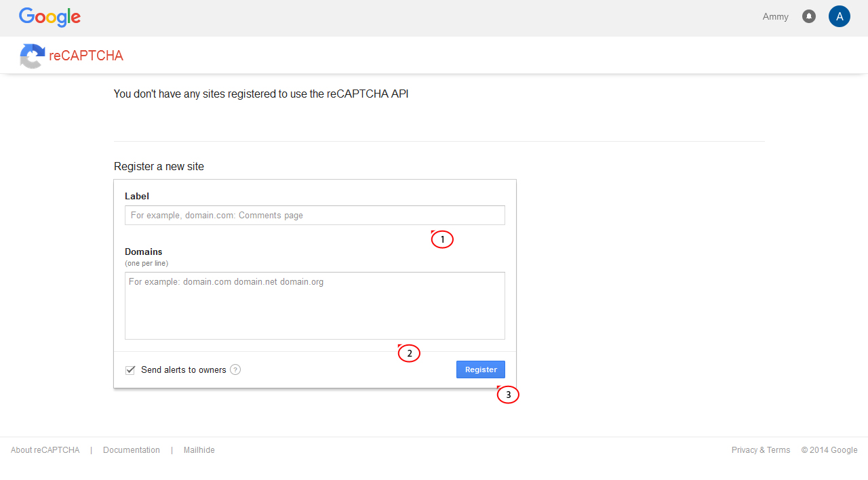
Task: Focus the Label input field
Action: [x=315, y=216]
